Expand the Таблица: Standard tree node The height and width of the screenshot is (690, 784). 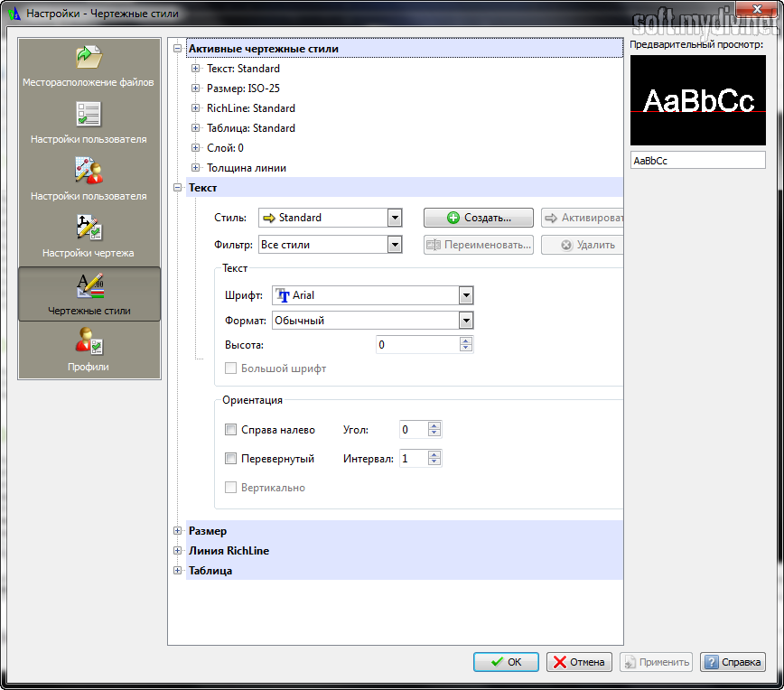(x=195, y=128)
